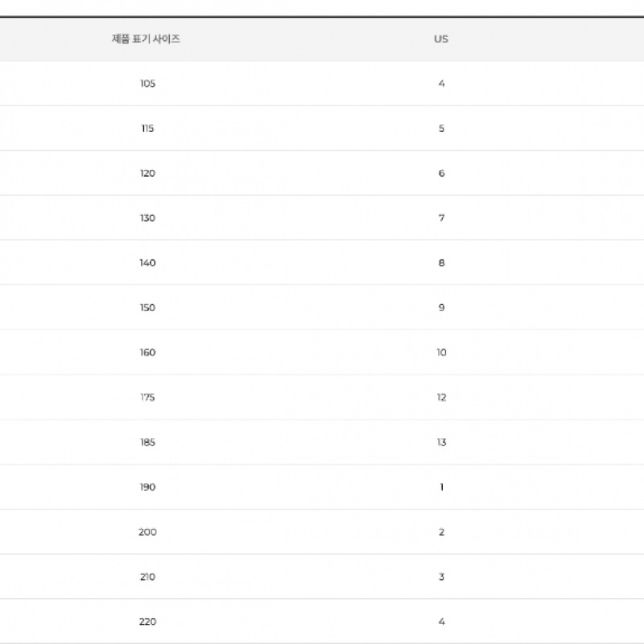Click the 200 size cell

click(147, 532)
